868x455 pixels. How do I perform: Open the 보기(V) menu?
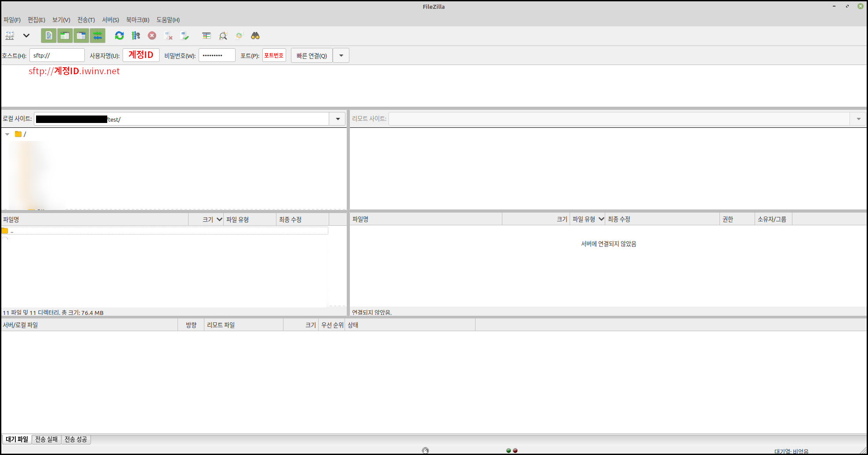tap(61, 20)
